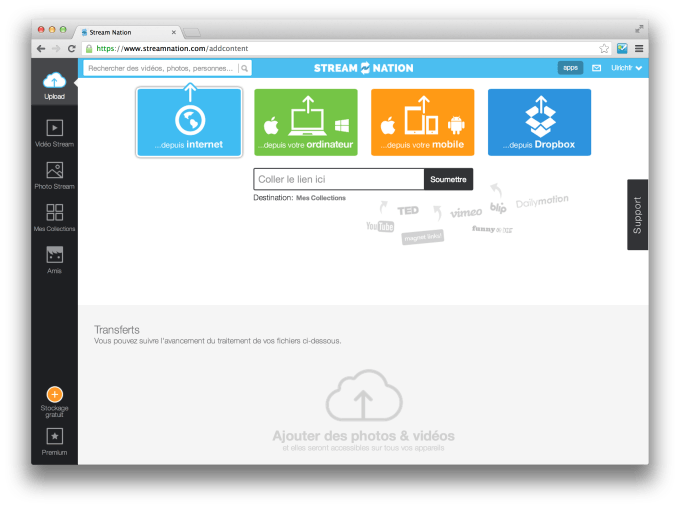Click the browser forward arrow
The width and height of the screenshot is (680, 508).
pyautogui.click(x=56, y=49)
